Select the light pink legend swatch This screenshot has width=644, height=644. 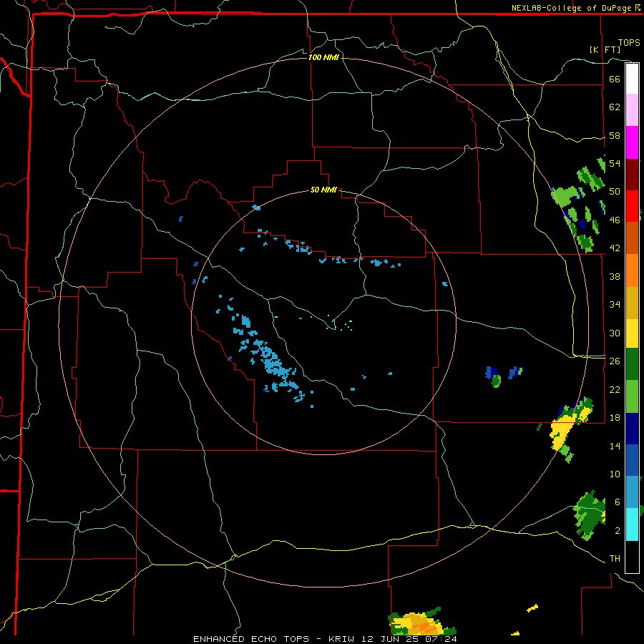pos(632,109)
